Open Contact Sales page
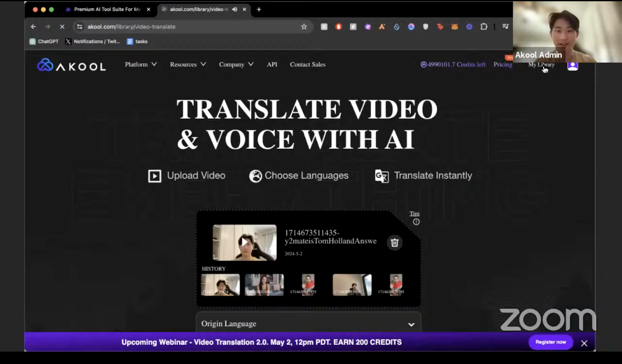Image resolution: width=622 pixels, height=364 pixels. click(308, 64)
